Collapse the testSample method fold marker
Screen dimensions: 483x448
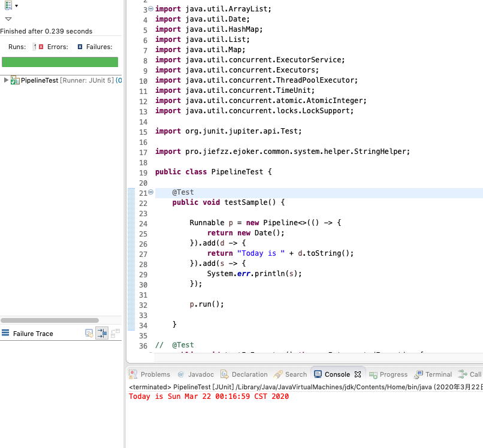coord(150,192)
